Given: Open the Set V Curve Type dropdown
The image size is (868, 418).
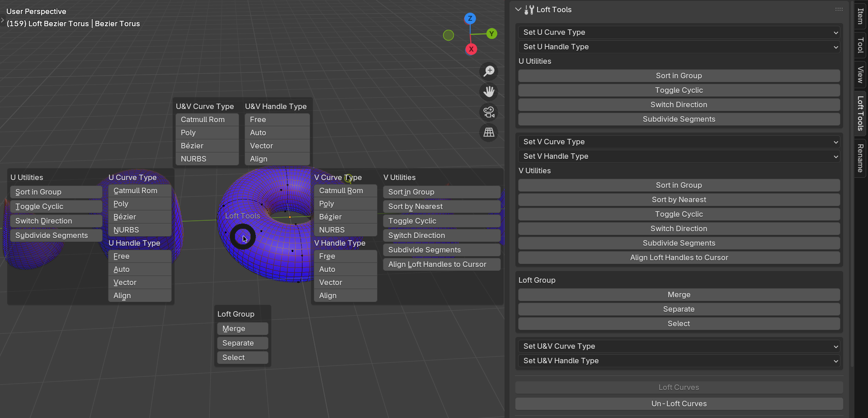Looking at the screenshot, I should click(x=679, y=142).
